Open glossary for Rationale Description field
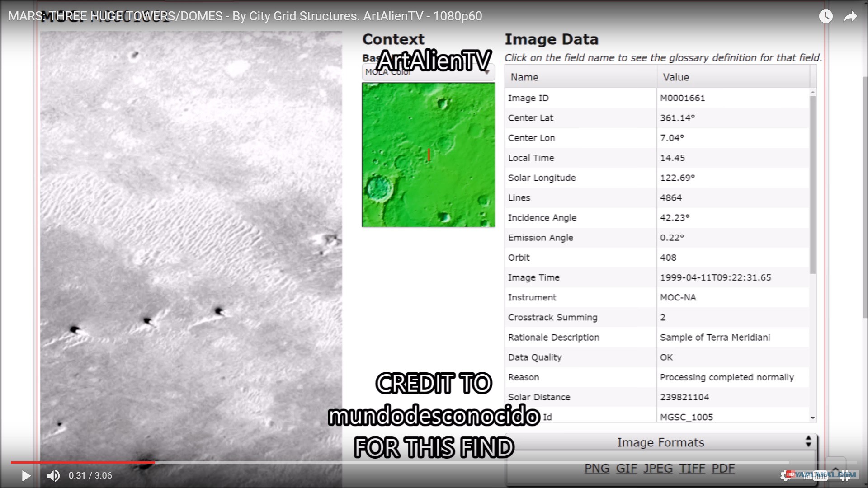Screen dimensions: 868x488 (x=553, y=337)
